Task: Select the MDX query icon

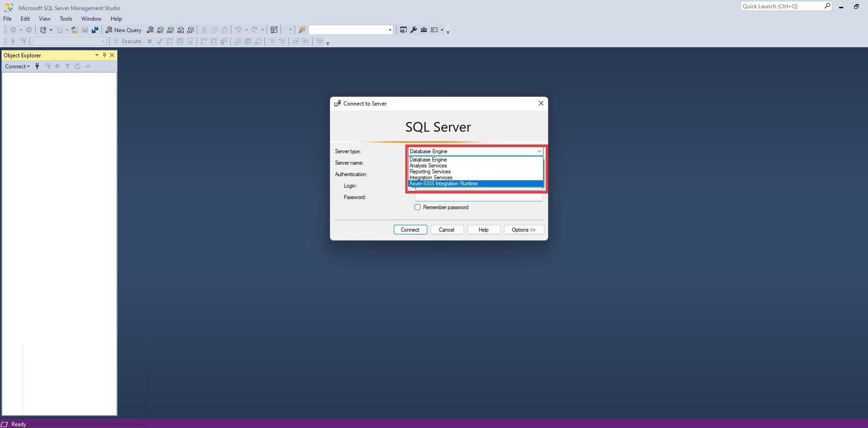Action: [160, 30]
